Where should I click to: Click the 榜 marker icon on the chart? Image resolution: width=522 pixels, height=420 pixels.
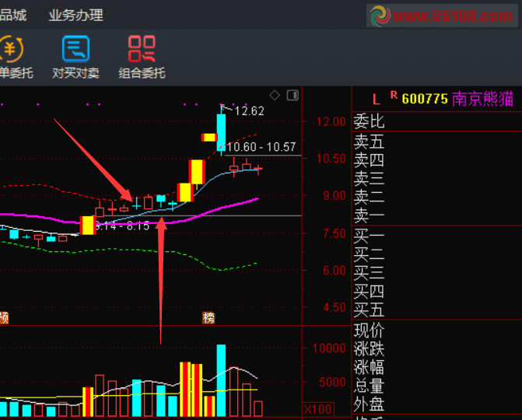[x=208, y=317]
